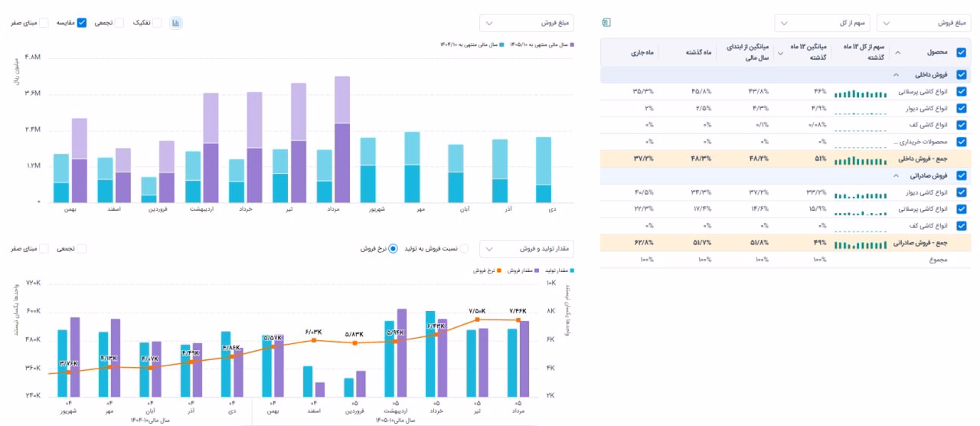The height and width of the screenshot is (426, 980).
Task: Click the 7/44K data point for مرداد
Action: [518, 319]
